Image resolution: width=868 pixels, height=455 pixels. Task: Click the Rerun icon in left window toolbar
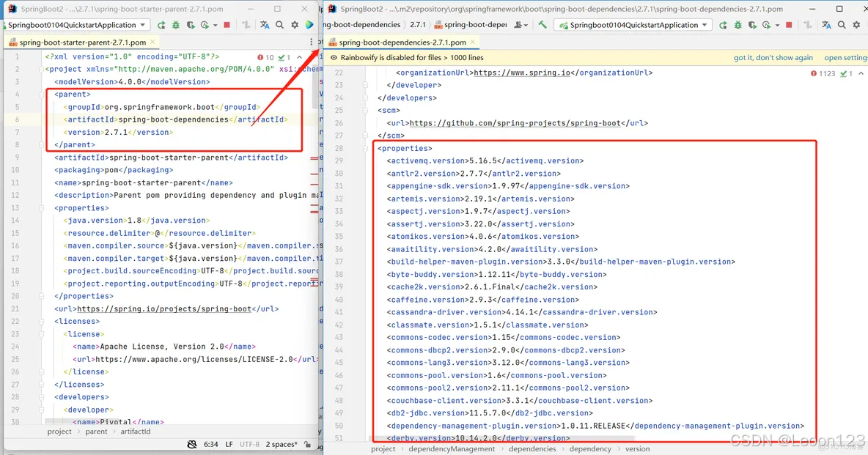click(161, 25)
